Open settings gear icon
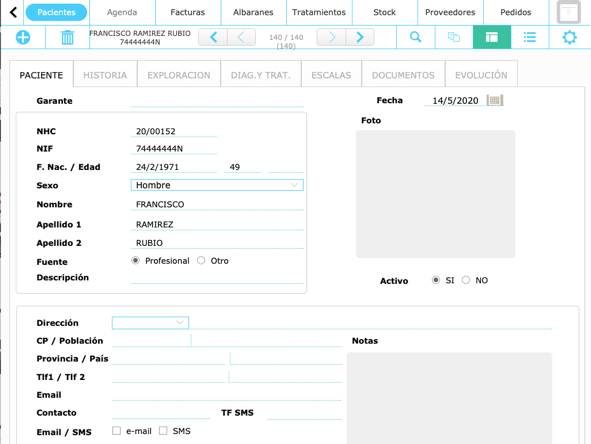Screen dimensions: 591x444 pyautogui.click(x=570, y=37)
